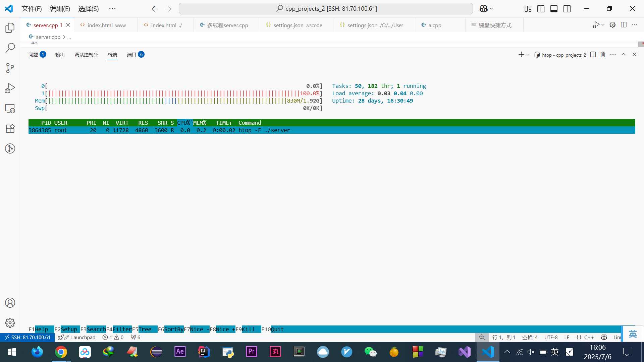Toggle the secondary sidebar layout button
Viewport: 644px width, 362px height.
[567, 9]
